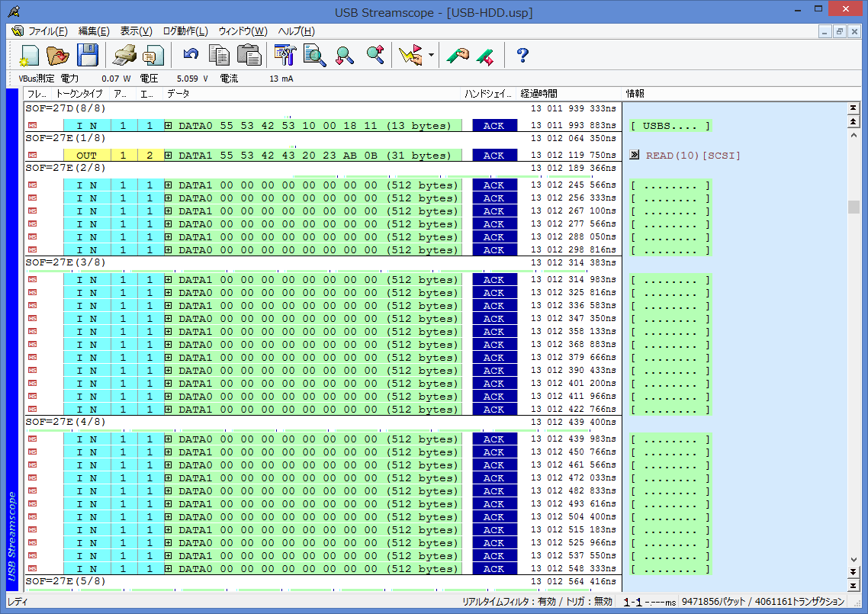
Task: Click the 13 mA current reading
Action: pyautogui.click(x=281, y=79)
